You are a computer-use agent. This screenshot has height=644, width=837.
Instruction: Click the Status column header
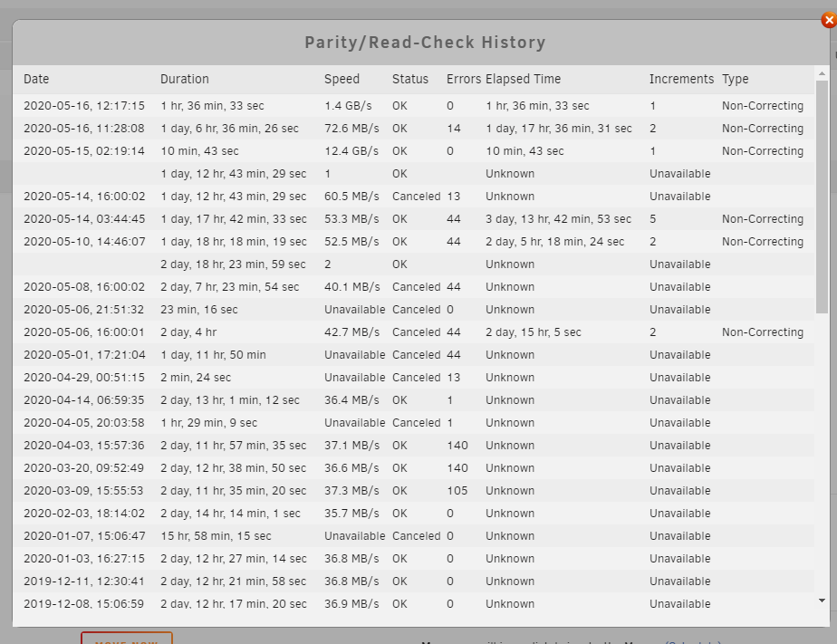pos(410,79)
